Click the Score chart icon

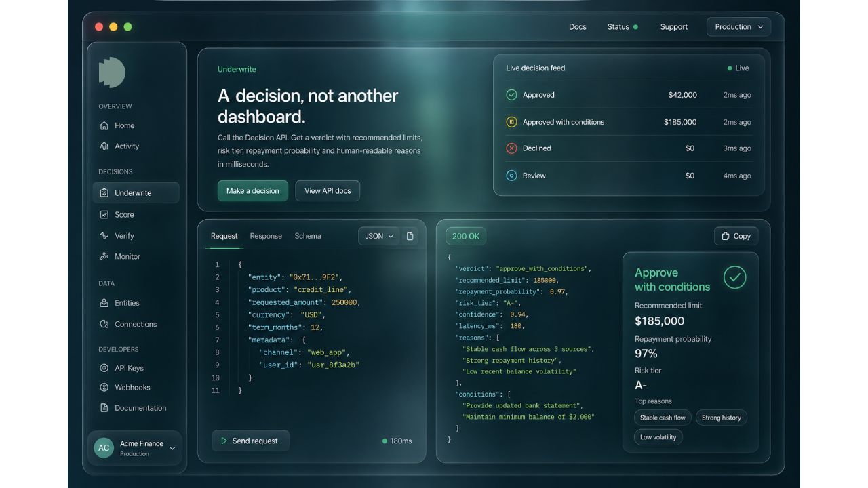(x=104, y=214)
